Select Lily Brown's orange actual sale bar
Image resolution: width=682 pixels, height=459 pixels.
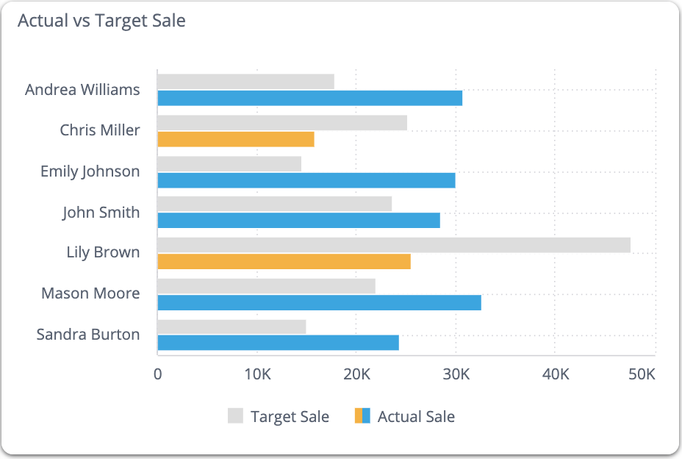click(284, 261)
